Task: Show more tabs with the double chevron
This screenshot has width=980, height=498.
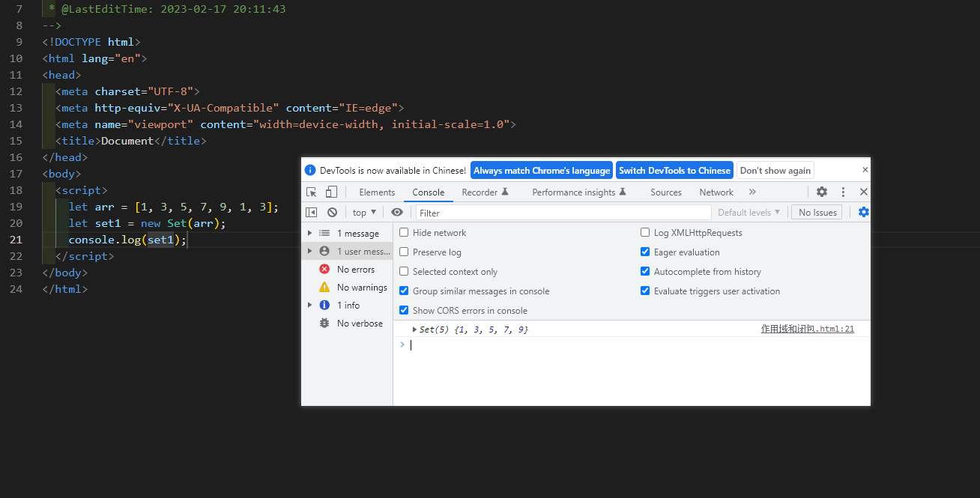Action: [x=752, y=192]
